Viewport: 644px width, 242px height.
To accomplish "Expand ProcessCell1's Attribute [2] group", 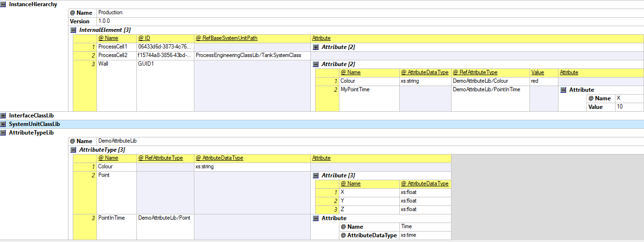I will click(316, 47).
